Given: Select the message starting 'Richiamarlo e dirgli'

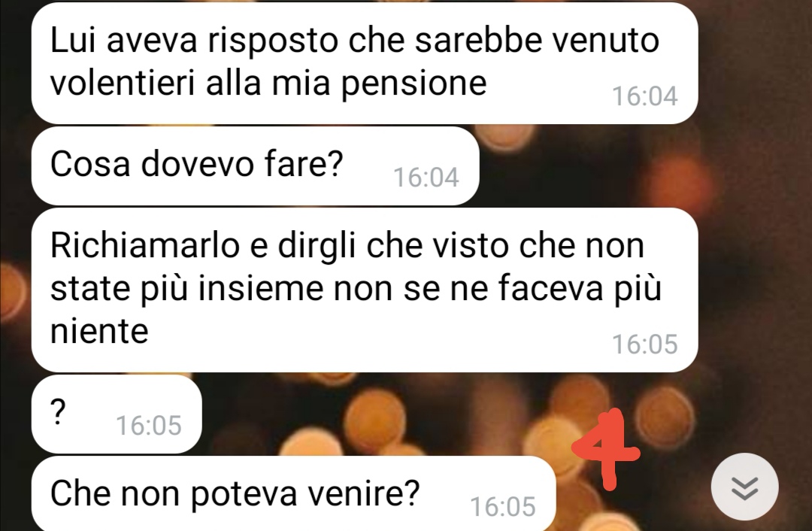Looking at the screenshot, I should point(365,290).
